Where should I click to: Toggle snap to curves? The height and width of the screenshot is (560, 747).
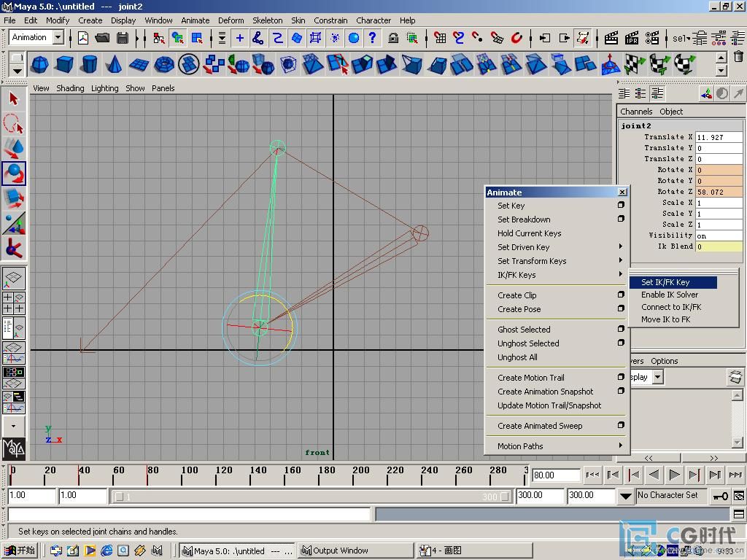point(458,38)
